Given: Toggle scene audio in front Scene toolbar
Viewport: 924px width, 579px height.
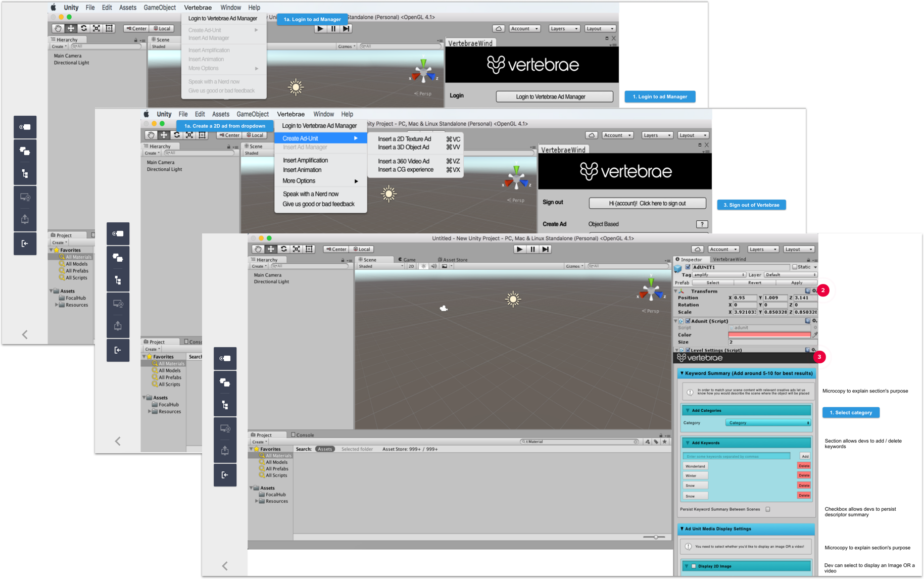Looking at the screenshot, I should (433, 266).
